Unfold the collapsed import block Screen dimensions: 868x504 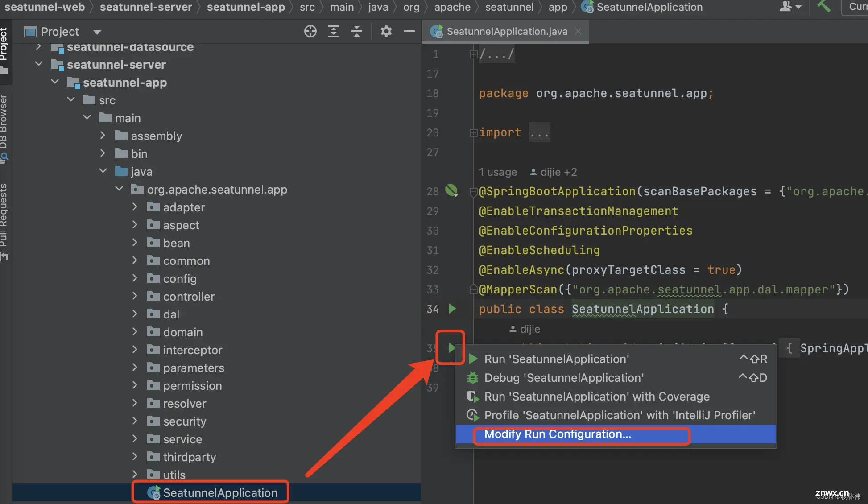click(x=473, y=132)
